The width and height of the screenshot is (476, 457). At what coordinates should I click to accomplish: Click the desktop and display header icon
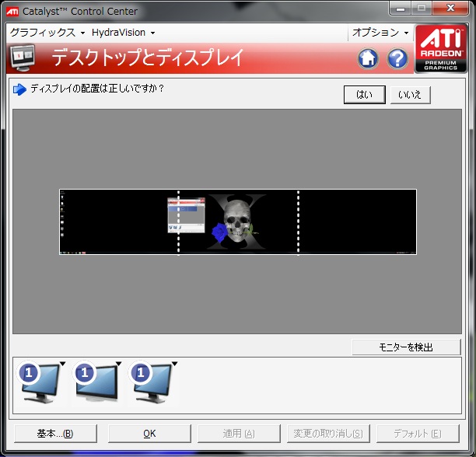pos(25,59)
